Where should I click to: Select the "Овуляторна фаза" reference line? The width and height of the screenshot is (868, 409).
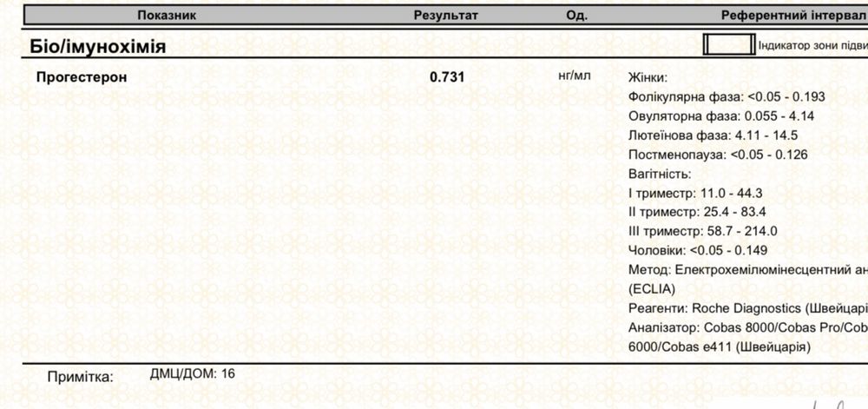pos(720,115)
